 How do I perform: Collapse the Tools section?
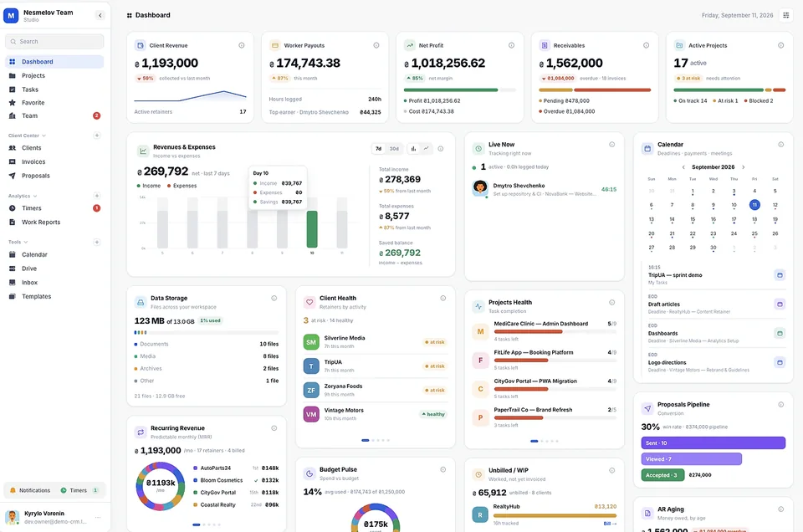click(18, 243)
